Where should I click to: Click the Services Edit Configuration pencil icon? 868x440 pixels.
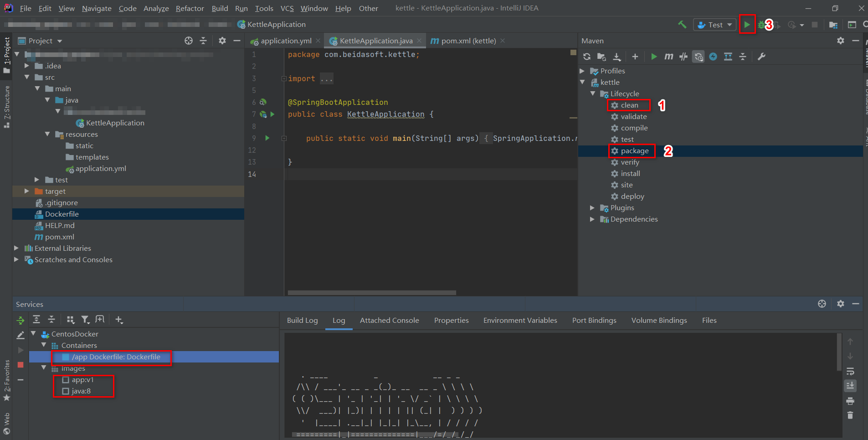pyautogui.click(x=21, y=336)
